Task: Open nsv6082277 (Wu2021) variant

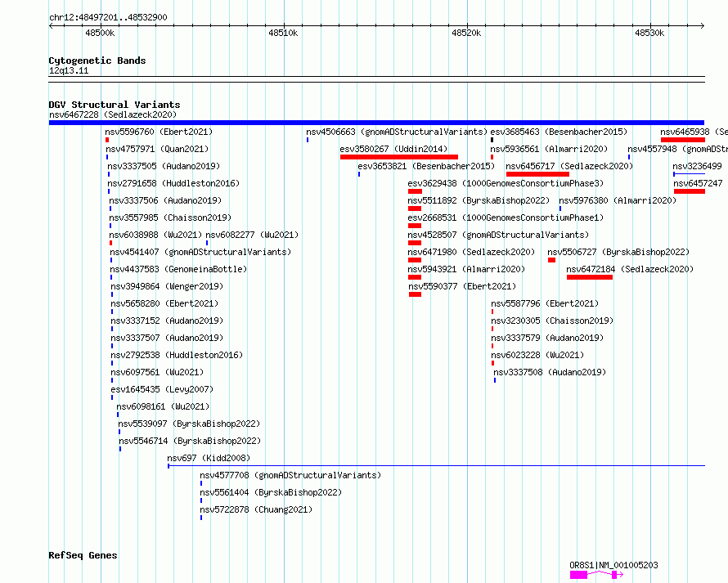Action: click(252, 235)
